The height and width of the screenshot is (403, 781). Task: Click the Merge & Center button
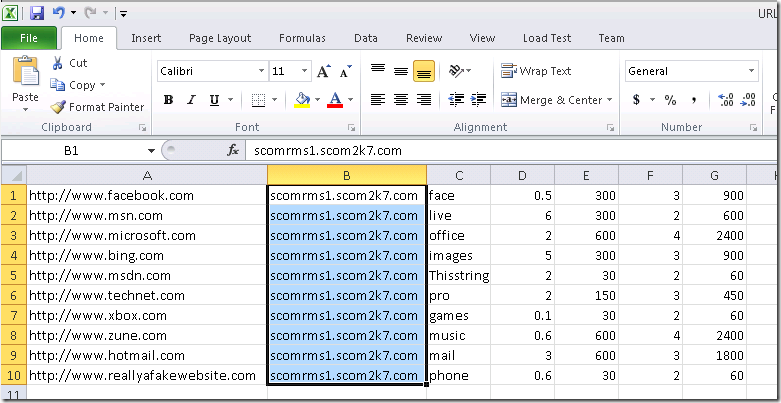551,100
